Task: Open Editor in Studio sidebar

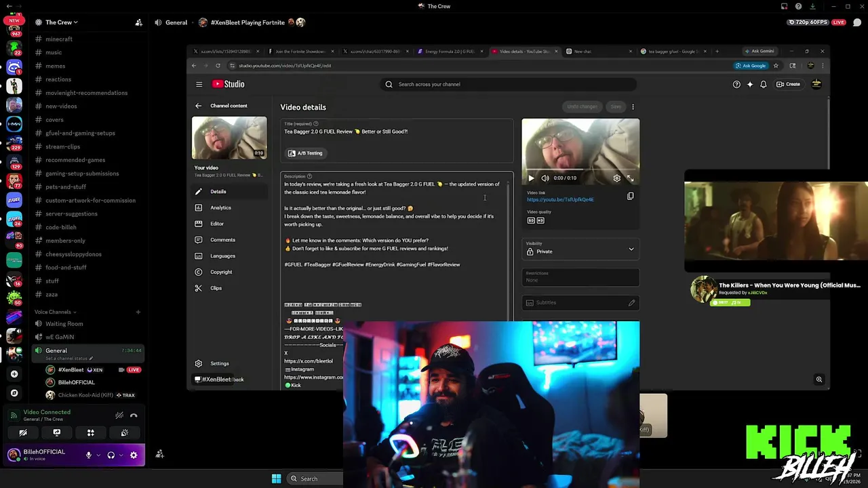Action: point(229,224)
